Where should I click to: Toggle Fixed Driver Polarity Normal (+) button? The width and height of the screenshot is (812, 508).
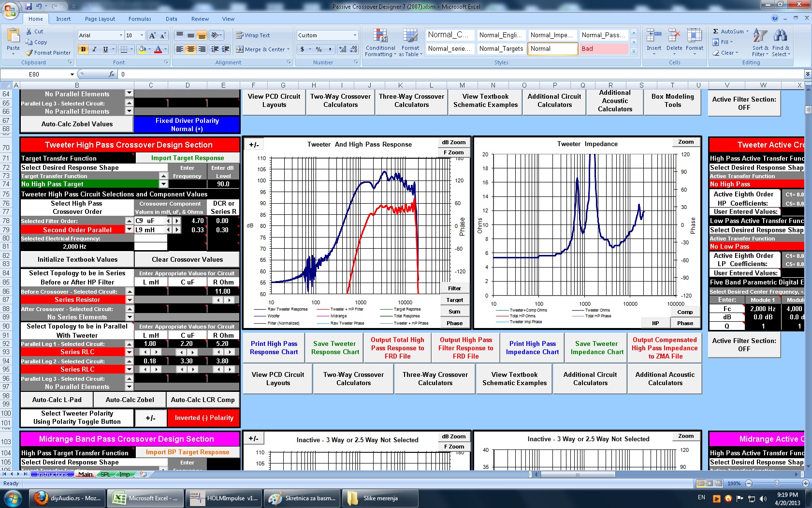tap(187, 124)
